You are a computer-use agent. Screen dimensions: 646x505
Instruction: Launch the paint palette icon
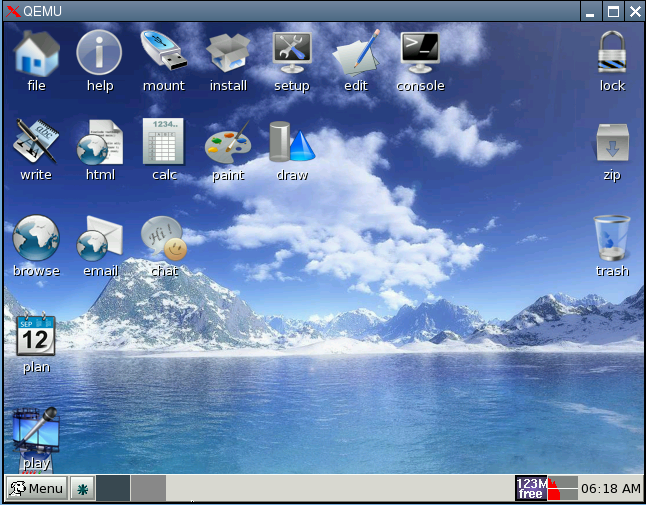[228, 143]
